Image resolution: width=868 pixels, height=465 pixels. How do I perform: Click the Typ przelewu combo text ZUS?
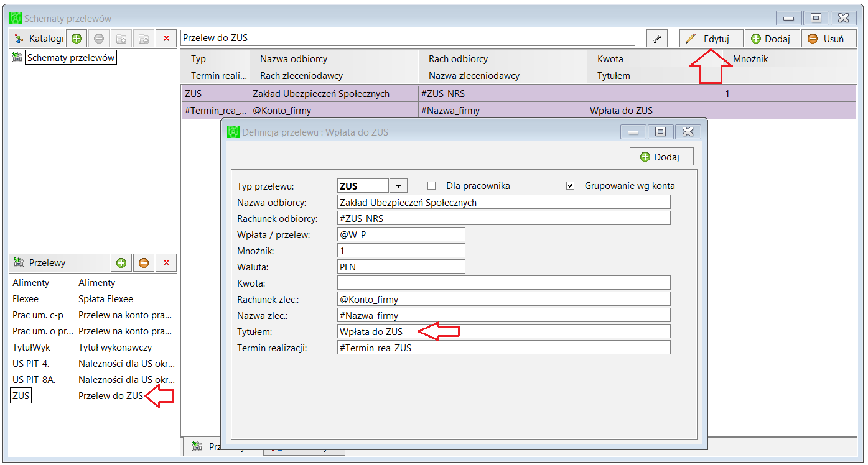pos(363,186)
